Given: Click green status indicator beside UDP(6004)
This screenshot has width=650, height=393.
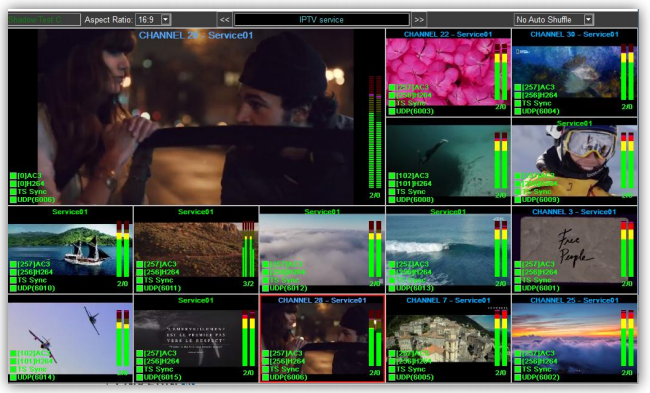Looking at the screenshot, I should (517, 111).
